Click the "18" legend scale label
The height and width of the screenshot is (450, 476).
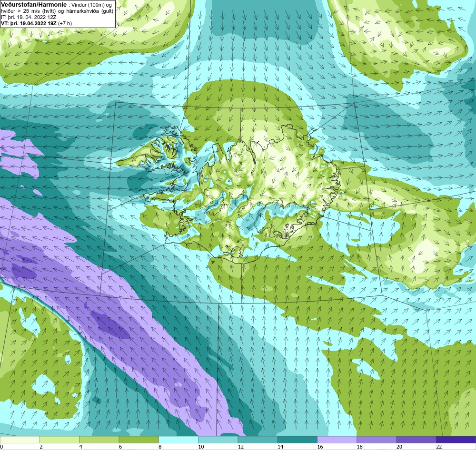(360, 446)
